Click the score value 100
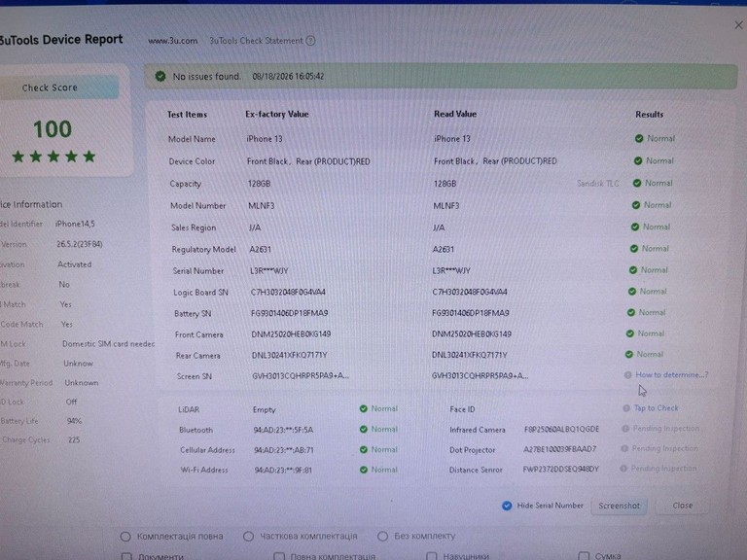Viewport: 747px width, 560px height. (x=53, y=129)
